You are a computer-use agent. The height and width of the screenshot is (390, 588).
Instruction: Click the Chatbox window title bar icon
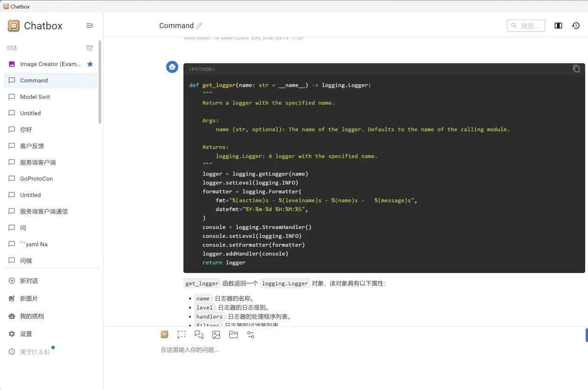[6, 7]
